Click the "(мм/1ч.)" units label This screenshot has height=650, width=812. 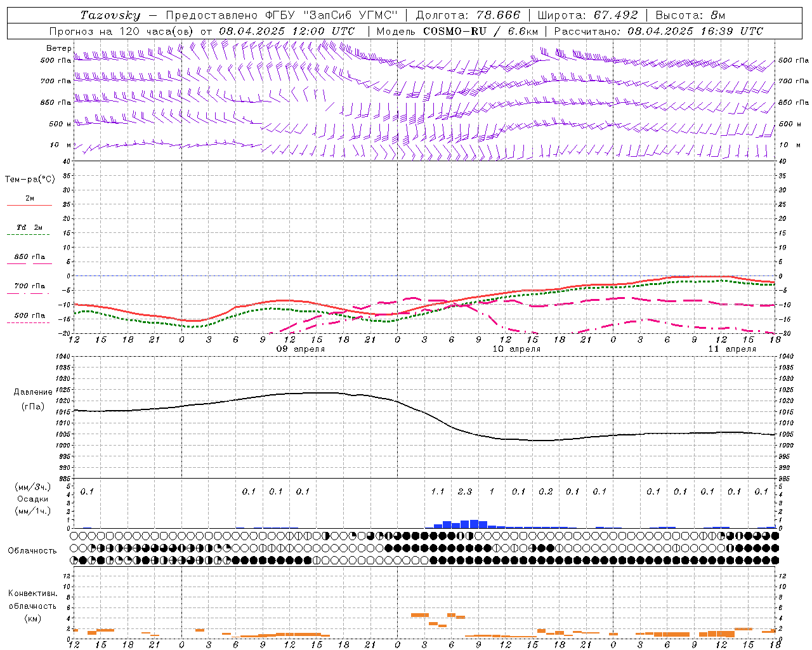pos(32,511)
